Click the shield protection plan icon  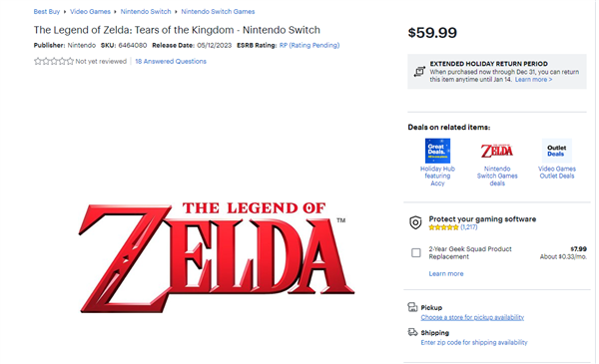click(x=415, y=222)
